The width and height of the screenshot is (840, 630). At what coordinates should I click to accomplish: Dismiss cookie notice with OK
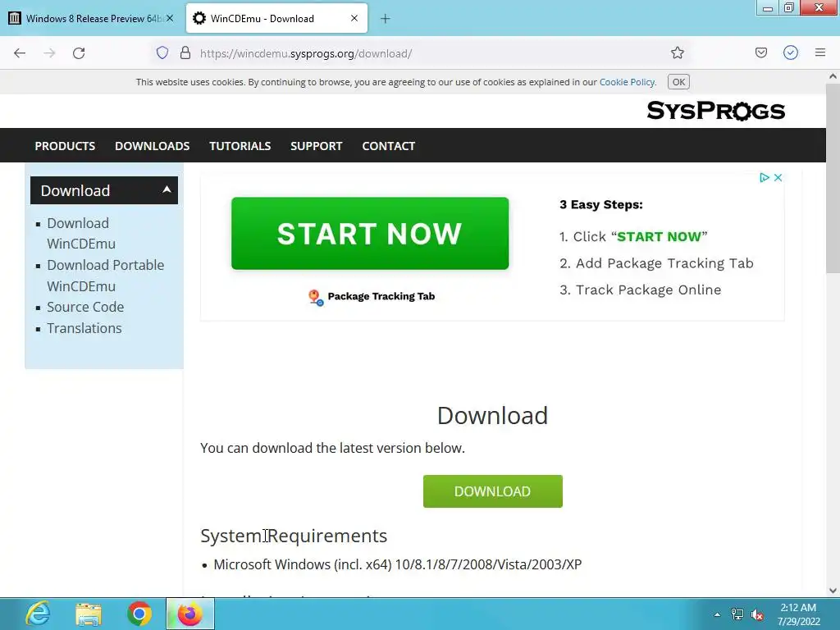(x=678, y=82)
